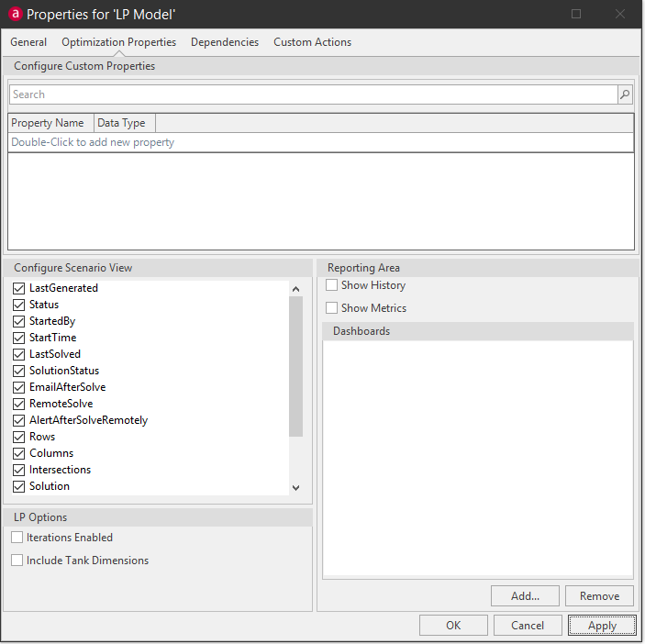
Task: Close the Properties dialog window
Action: [620, 14]
